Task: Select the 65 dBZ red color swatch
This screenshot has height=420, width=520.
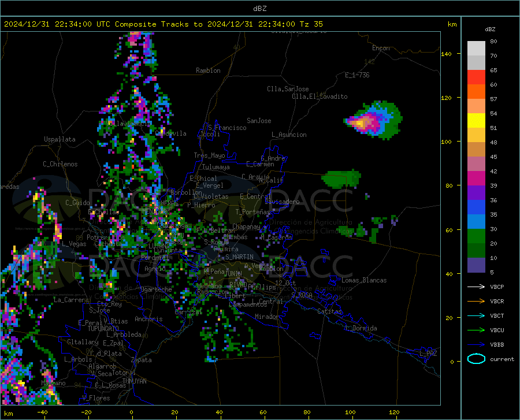Action: tap(476, 77)
